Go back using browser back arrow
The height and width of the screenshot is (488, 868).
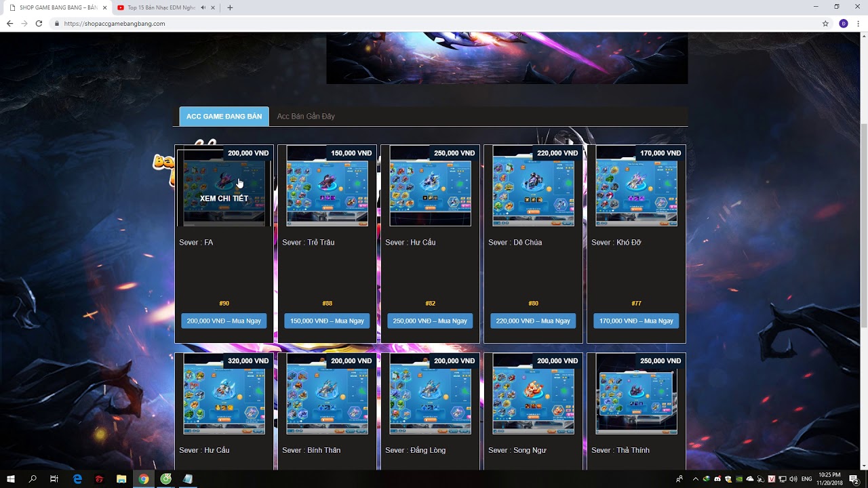(9, 23)
